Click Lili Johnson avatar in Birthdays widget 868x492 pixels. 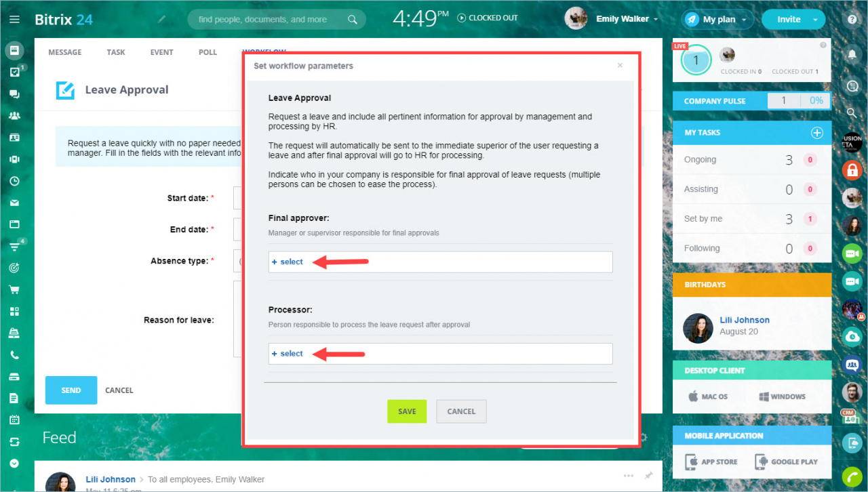[697, 328]
